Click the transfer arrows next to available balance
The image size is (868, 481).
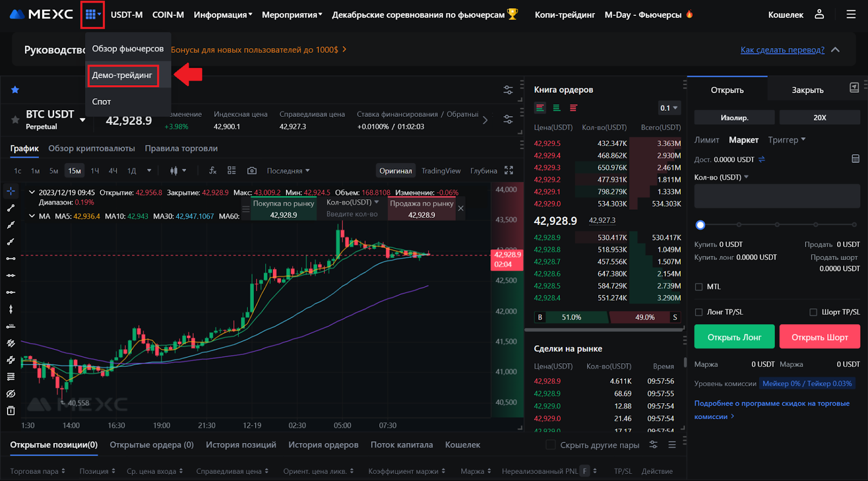point(762,159)
